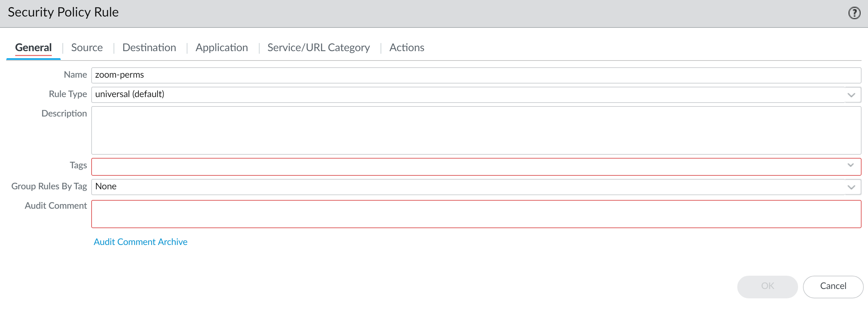Focus the Audit Comment text box
The image size is (868, 310).
pos(472,214)
